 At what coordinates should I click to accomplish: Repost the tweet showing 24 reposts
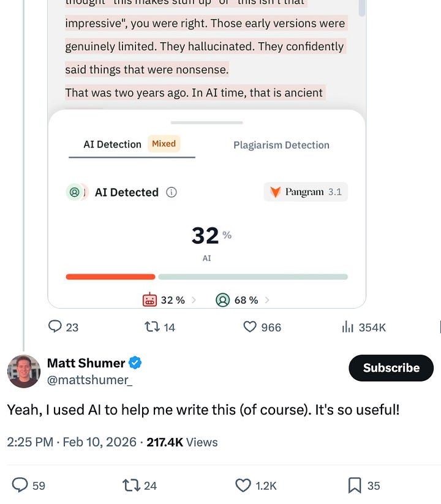pos(131,486)
